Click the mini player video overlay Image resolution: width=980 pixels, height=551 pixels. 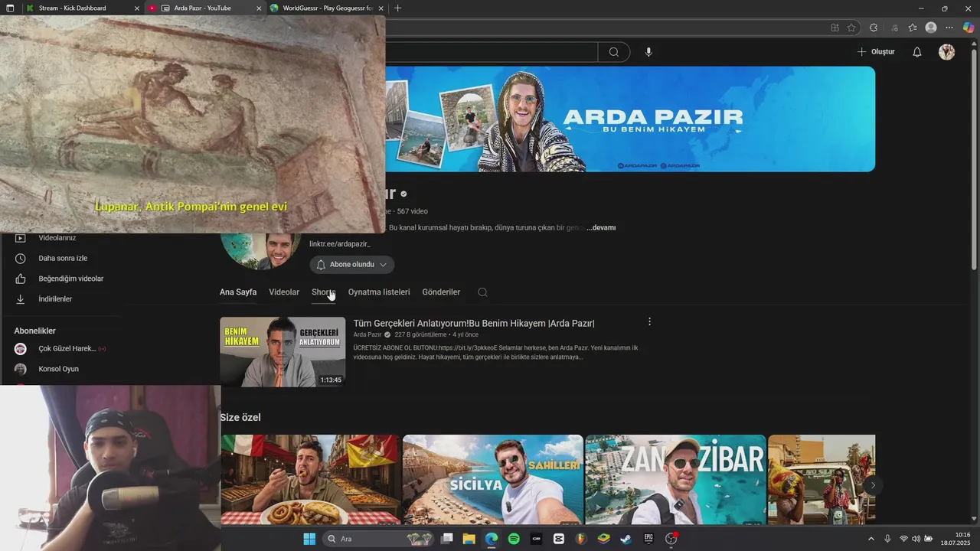192,124
